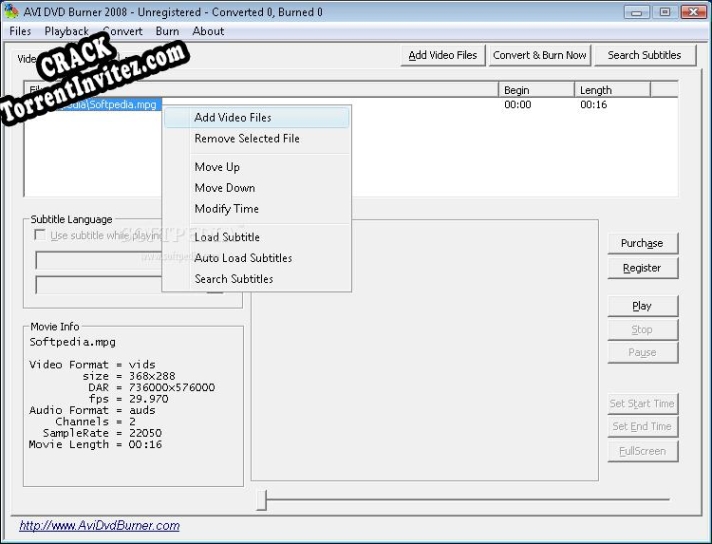
Task: Open the About menu
Action: [208, 31]
